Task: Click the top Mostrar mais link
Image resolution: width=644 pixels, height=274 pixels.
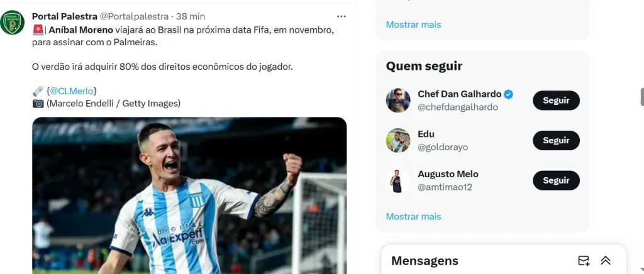Action: click(x=413, y=25)
